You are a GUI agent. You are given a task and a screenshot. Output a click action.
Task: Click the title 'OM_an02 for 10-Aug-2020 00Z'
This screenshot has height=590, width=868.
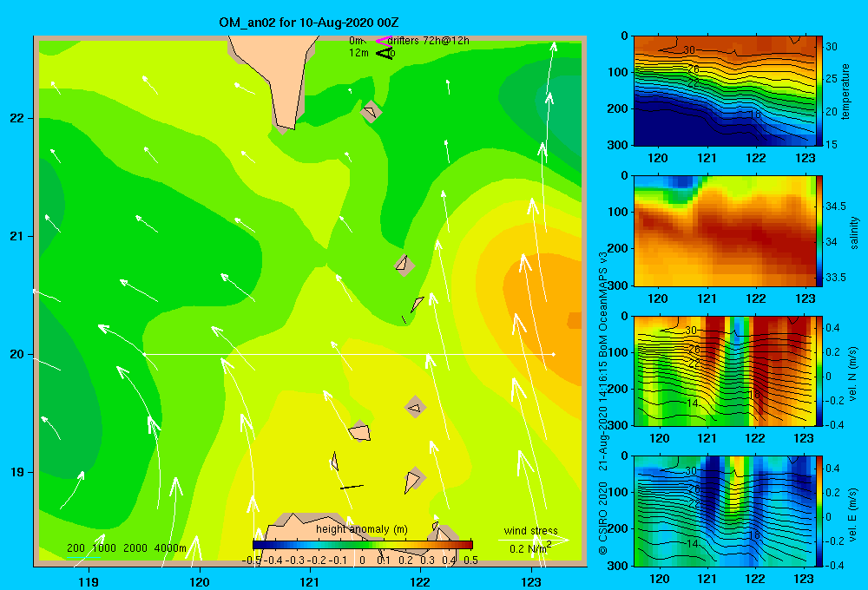pyautogui.click(x=309, y=23)
